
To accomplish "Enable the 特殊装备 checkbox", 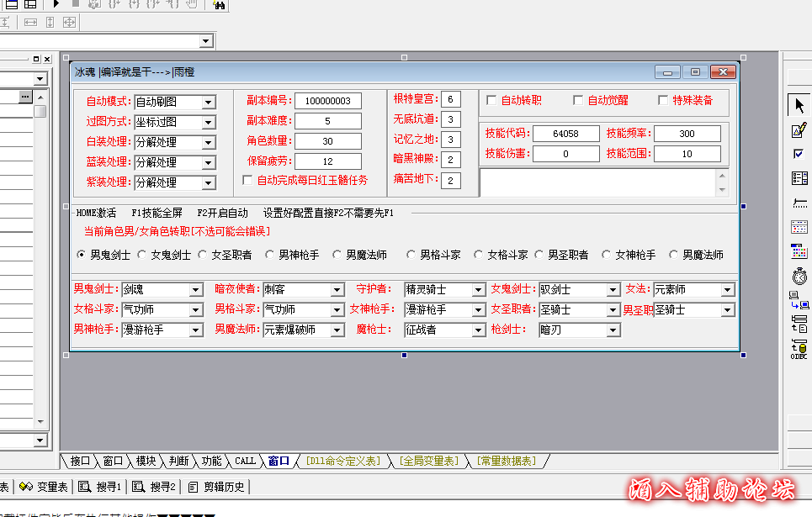I will click(663, 101).
